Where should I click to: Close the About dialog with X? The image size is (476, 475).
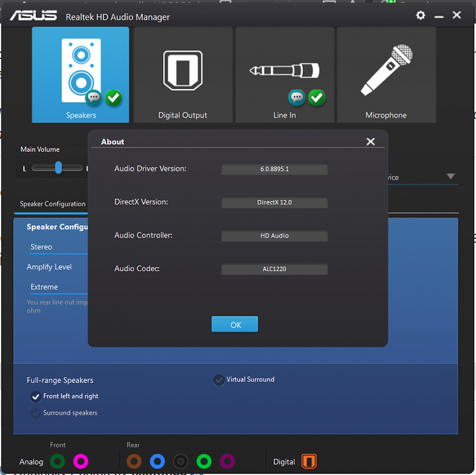pos(371,142)
